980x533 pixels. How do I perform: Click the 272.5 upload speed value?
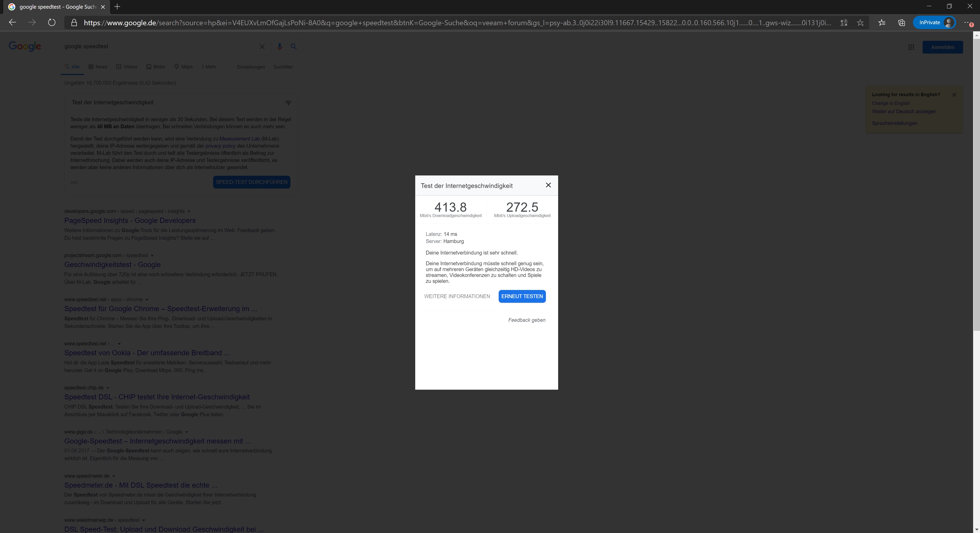click(522, 207)
